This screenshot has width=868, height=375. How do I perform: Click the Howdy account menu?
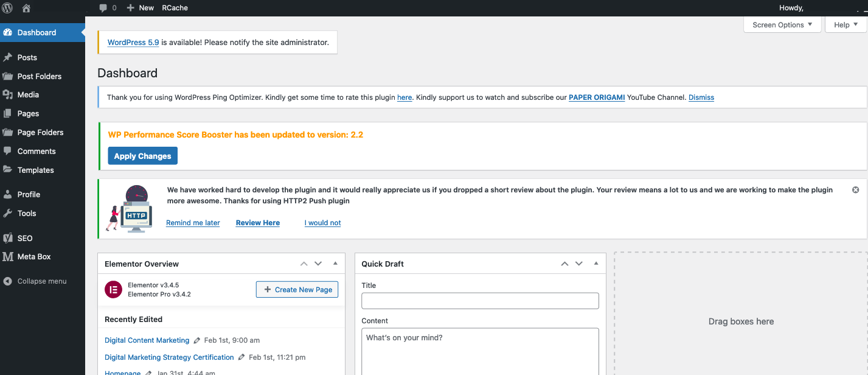pos(791,8)
